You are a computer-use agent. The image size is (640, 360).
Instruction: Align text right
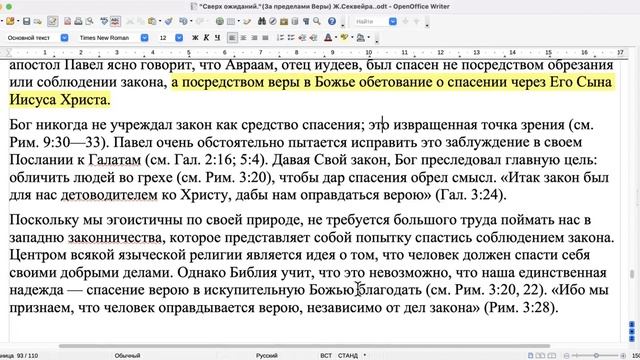[x=254, y=38]
